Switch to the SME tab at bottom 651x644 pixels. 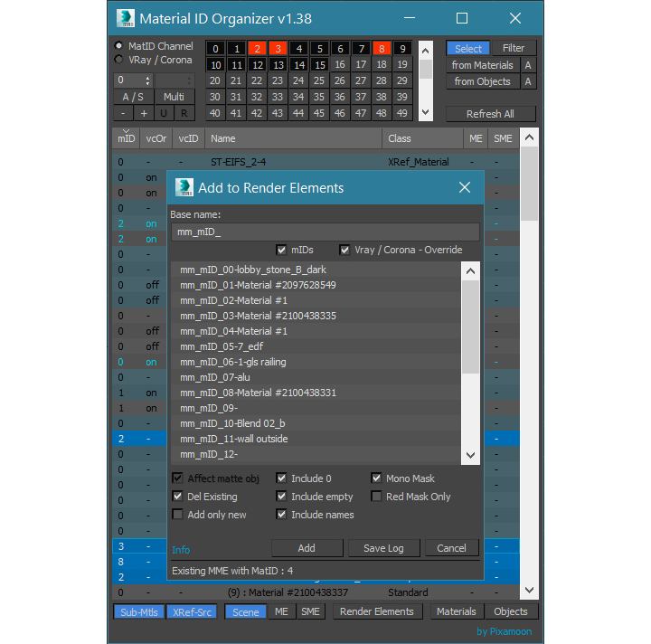(x=310, y=611)
